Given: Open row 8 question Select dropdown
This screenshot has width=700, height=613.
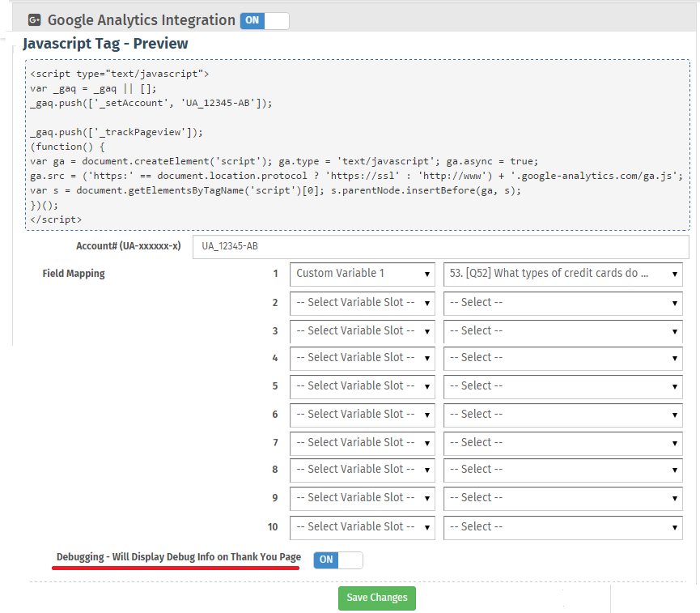Looking at the screenshot, I should pyautogui.click(x=563, y=470).
